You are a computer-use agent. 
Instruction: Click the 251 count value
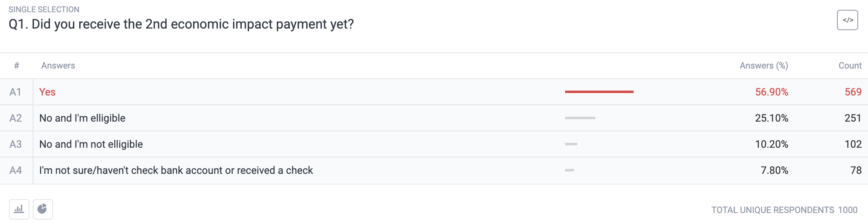(x=853, y=118)
